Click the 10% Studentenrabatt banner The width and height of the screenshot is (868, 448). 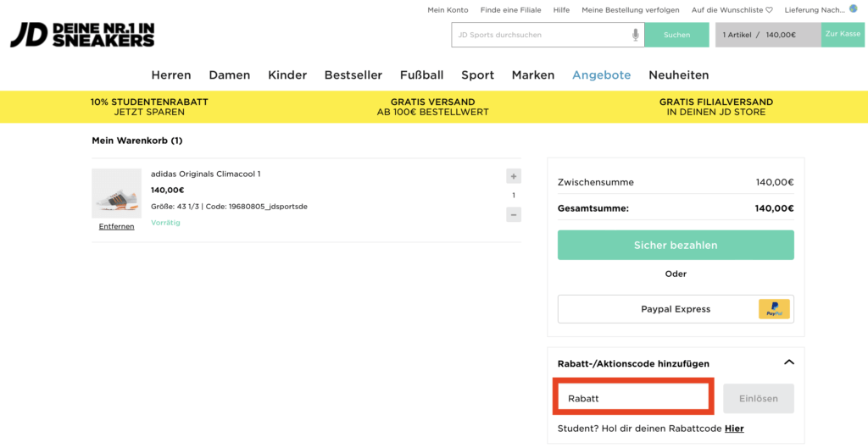pyautogui.click(x=149, y=108)
